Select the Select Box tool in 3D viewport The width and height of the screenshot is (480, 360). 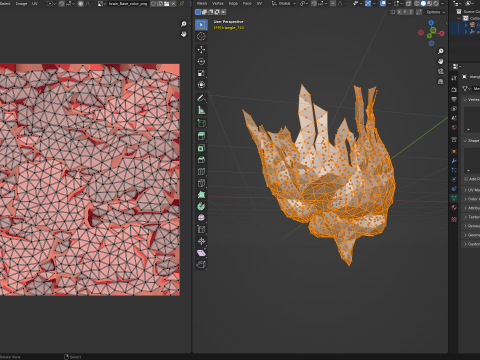[201, 25]
